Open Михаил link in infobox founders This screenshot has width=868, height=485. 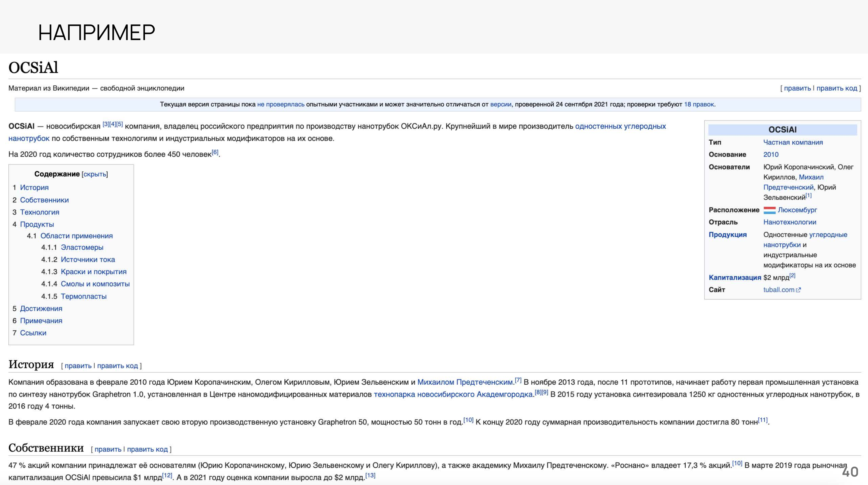(x=811, y=177)
